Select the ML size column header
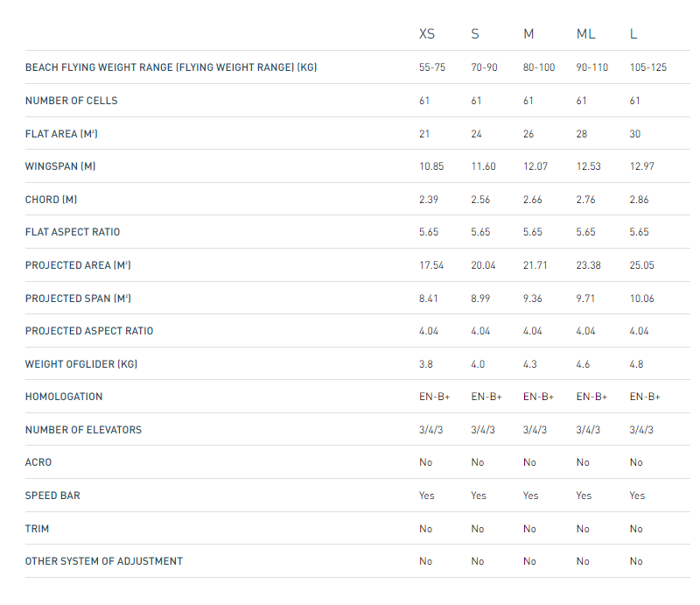The image size is (700, 605). 585,34
